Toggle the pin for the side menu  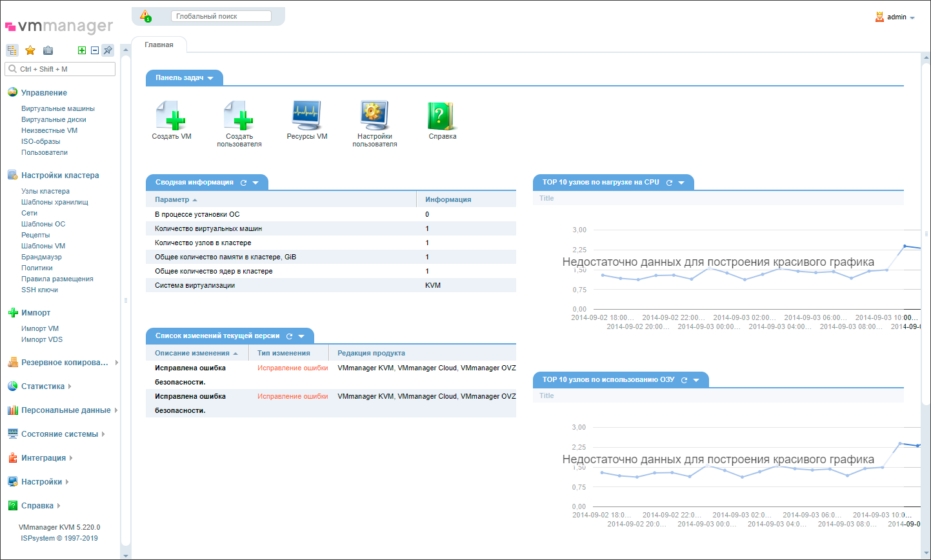click(x=108, y=50)
